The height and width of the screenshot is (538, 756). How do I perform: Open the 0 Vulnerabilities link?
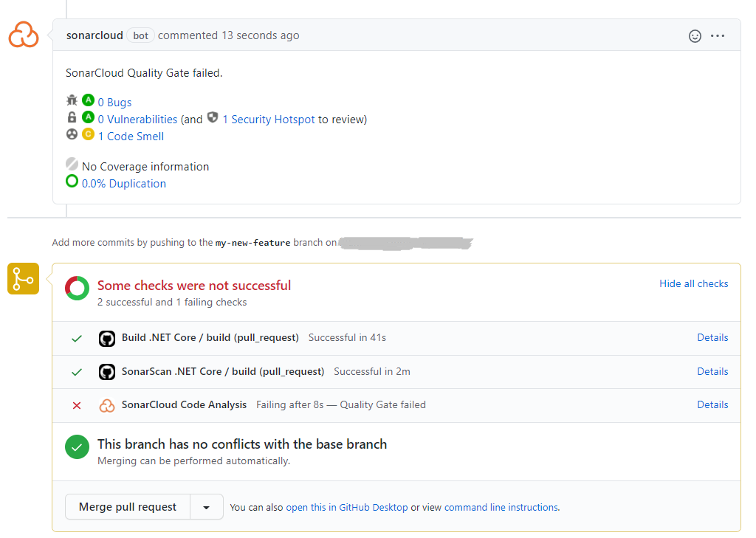(x=137, y=119)
